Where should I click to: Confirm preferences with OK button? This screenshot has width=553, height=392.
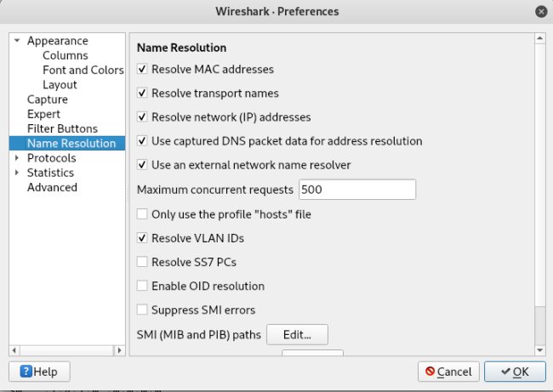pyautogui.click(x=515, y=372)
